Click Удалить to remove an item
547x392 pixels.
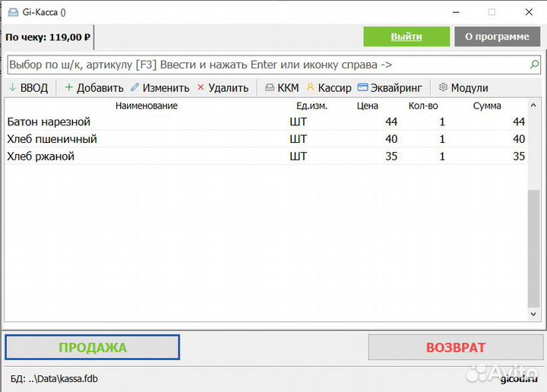point(223,87)
